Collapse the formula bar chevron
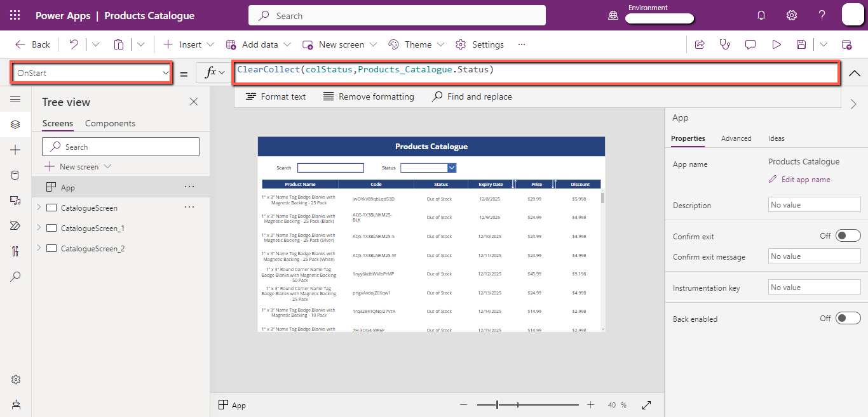The height and width of the screenshot is (417, 868). pos(855,74)
